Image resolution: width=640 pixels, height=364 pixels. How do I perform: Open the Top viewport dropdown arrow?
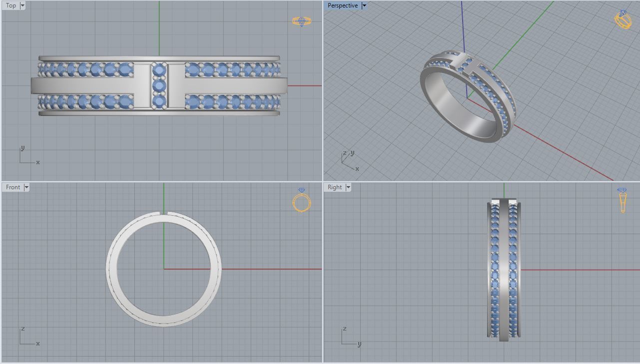22,5
